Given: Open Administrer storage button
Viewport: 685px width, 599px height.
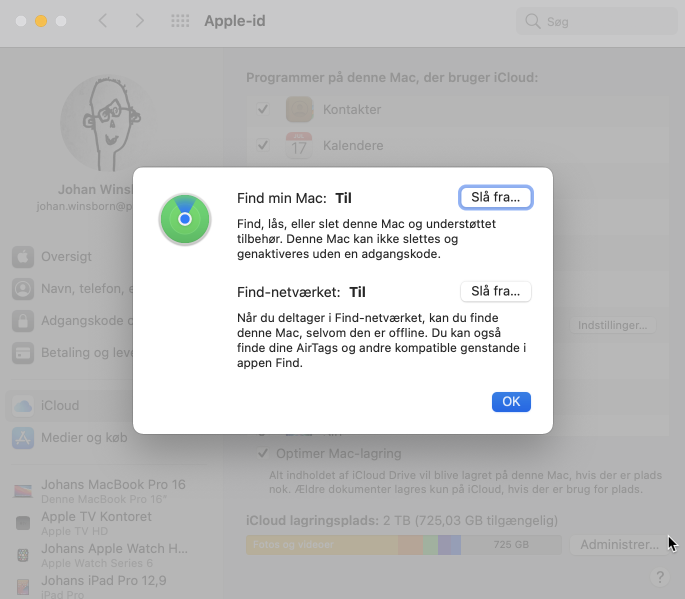Looking at the screenshot, I should (x=619, y=545).
